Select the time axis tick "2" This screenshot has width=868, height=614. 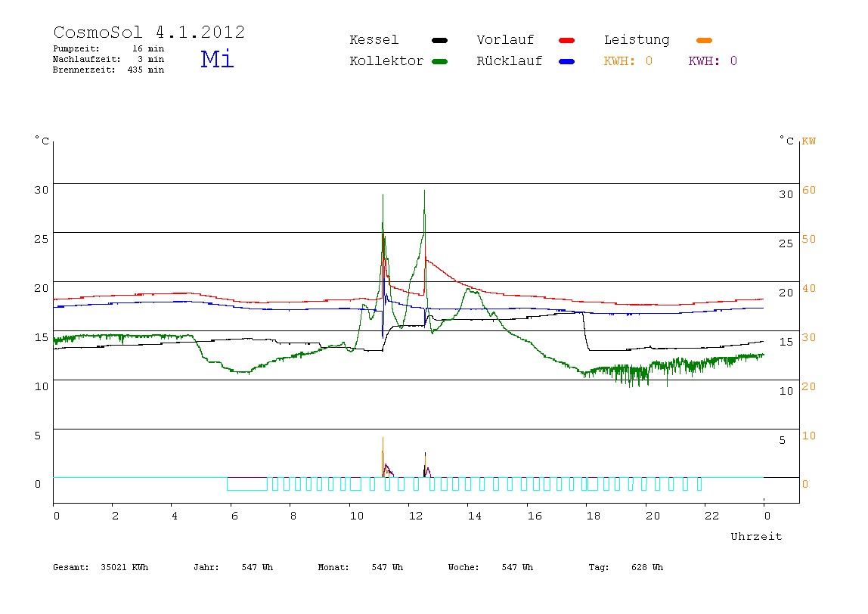pyautogui.click(x=115, y=516)
